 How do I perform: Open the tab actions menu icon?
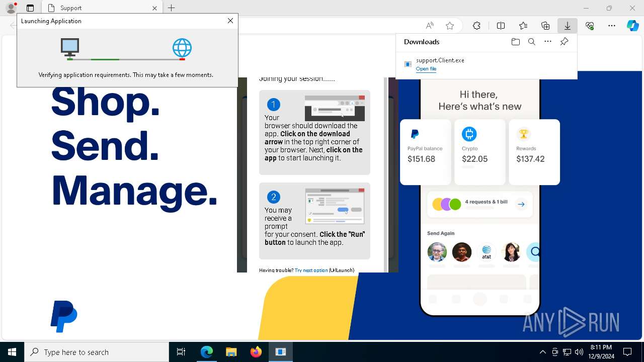pos(30,8)
